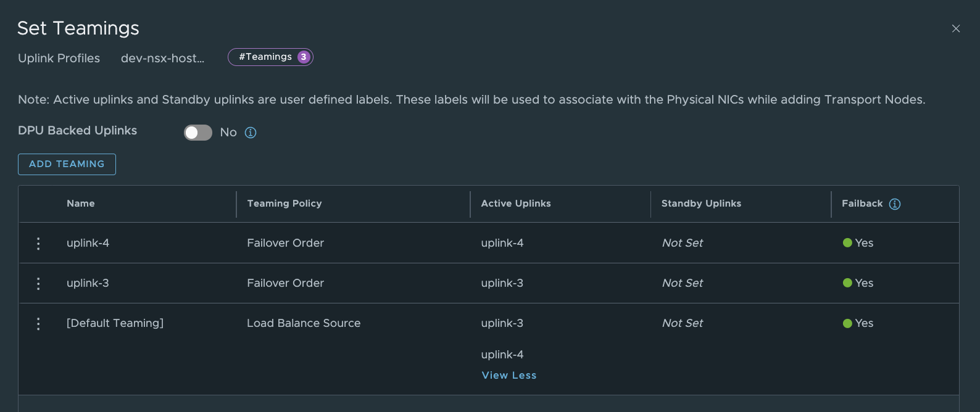This screenshot has height=412, width=980.
Task: Click Not Set standby value for uplink-3
Action: click(682, 283)
